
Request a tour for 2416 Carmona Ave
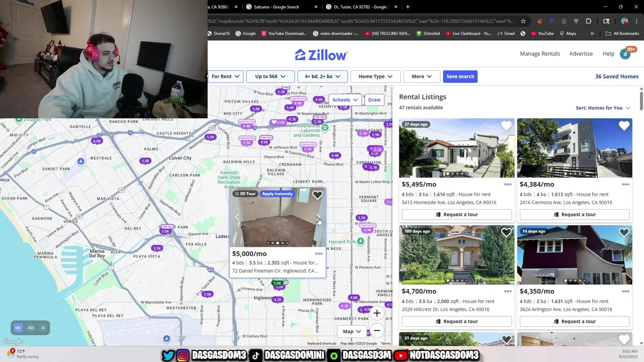(575, 215)
